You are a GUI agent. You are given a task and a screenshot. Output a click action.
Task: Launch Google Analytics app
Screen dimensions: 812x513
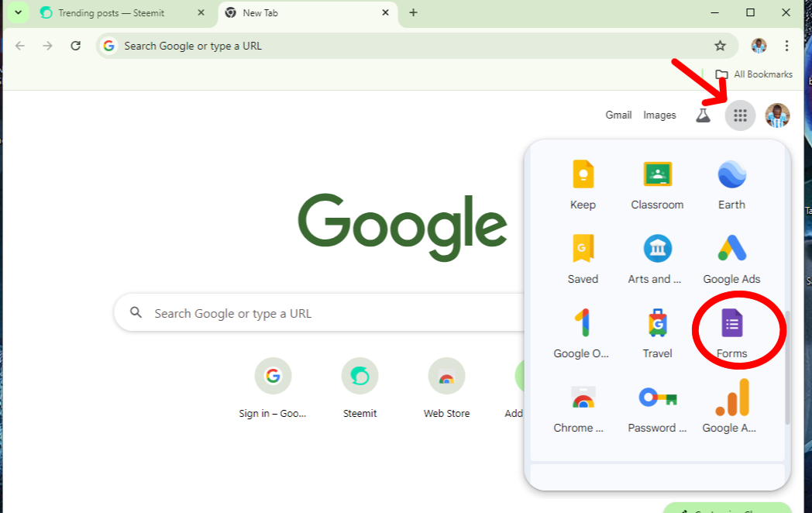(x=731, y=408)
